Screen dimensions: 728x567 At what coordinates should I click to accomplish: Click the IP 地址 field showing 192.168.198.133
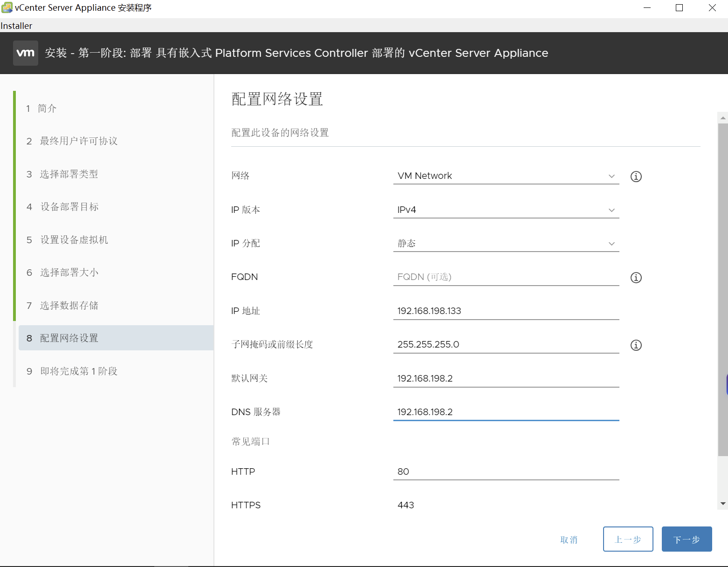point(506,311)
